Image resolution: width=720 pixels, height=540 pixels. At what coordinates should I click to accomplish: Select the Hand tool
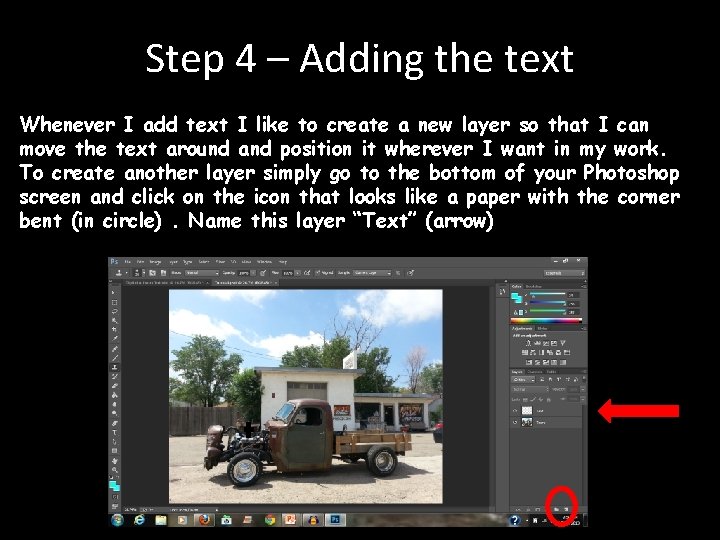[x=114, y=461]
